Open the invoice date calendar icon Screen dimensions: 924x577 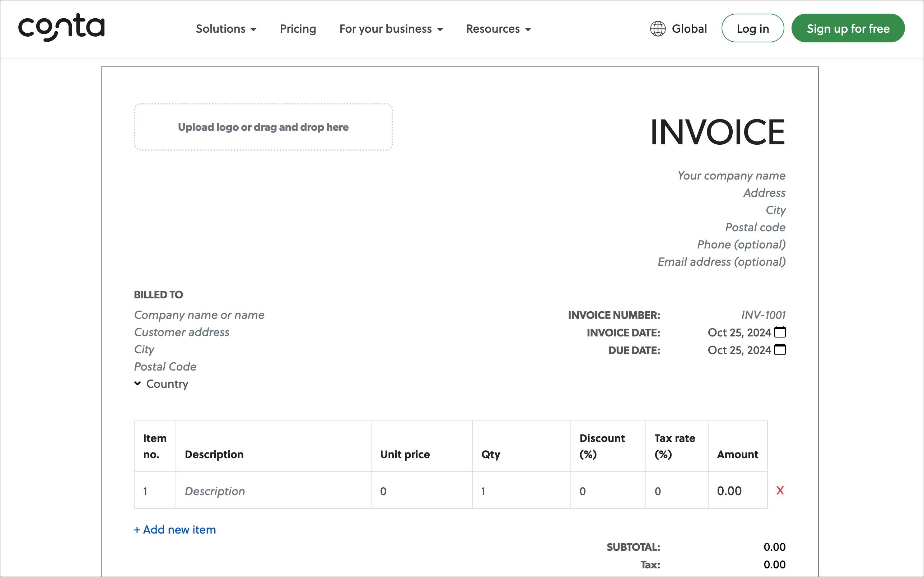(780, 332)
